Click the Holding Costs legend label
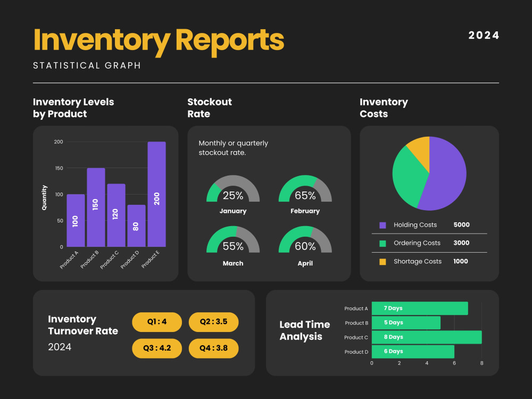Screen dimensions: 532x399 tap(415, 225)
